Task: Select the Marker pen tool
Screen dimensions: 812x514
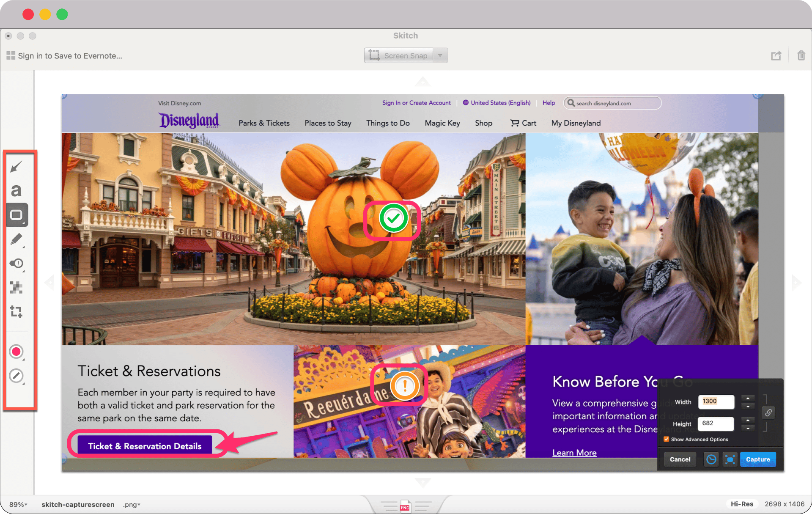Action: pos(16,239)
